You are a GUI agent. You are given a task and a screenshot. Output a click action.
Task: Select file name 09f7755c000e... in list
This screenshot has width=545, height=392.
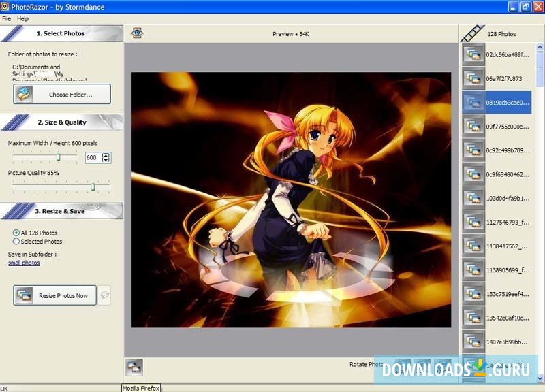coord(508,127)
